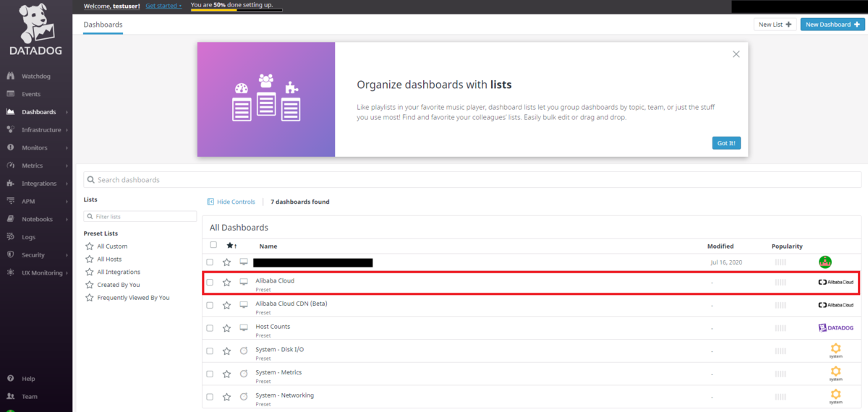
Task: Open Team in the sidebar
Action: [29, 396]
